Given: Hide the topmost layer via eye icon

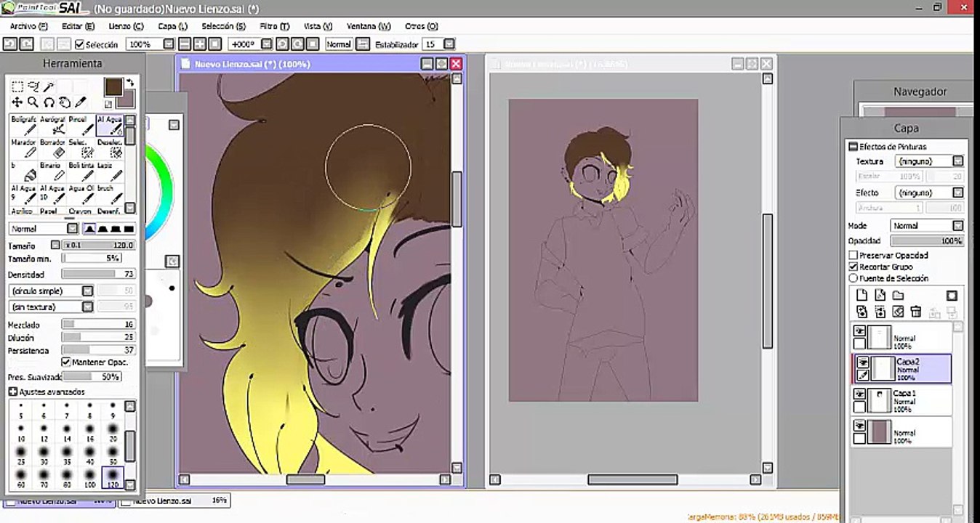Looking at the screenshot, I should pyautogui.click(x=859, y=331).
